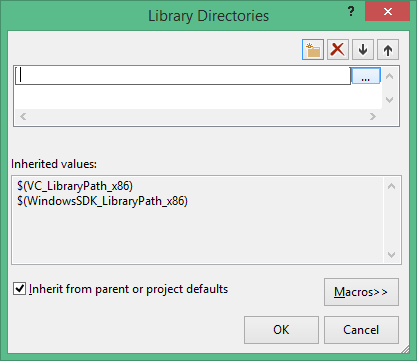
Task: Dismiss dialog with the Cancel button
Action: pos(361,330)
